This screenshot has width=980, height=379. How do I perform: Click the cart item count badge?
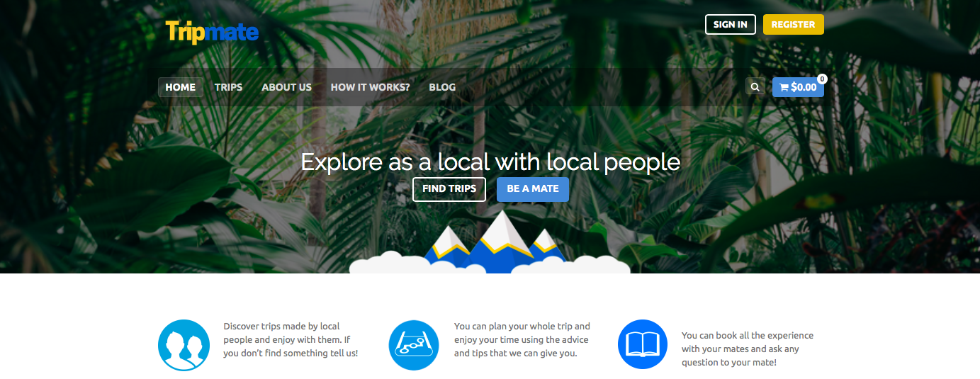click(822, 79)
